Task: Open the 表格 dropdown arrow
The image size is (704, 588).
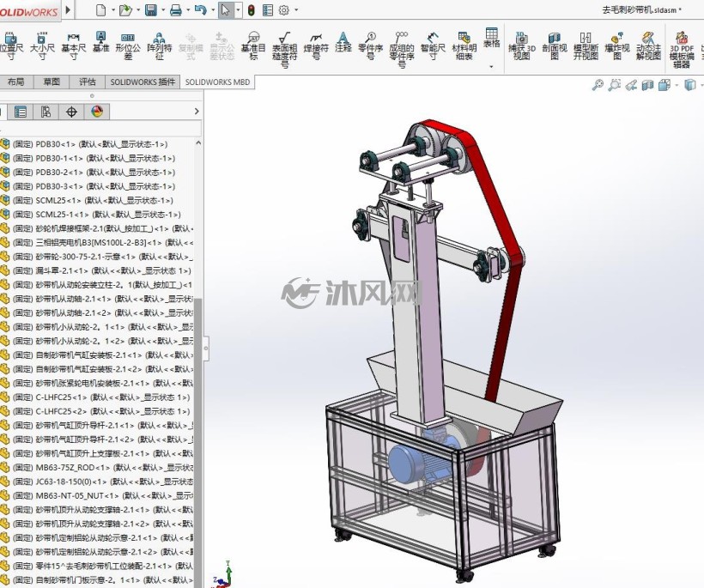Action: tap(492, 66)
